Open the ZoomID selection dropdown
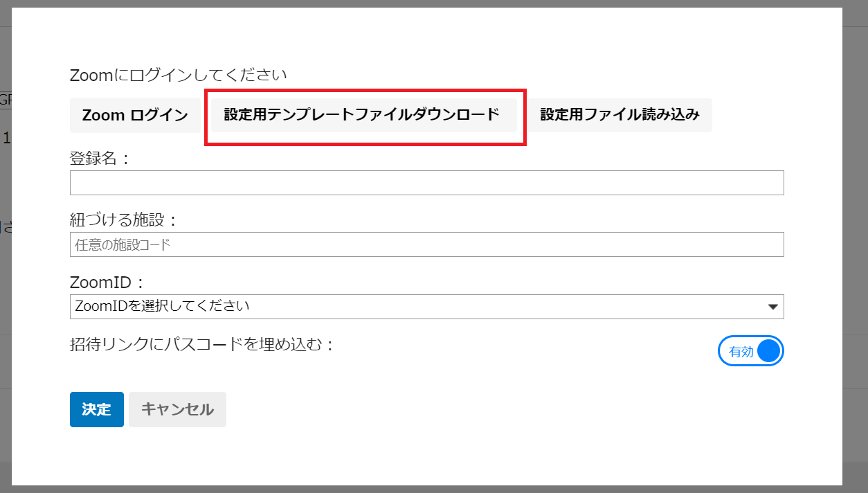Viewport: 868px width, 493px height. [x=426, y=307]
